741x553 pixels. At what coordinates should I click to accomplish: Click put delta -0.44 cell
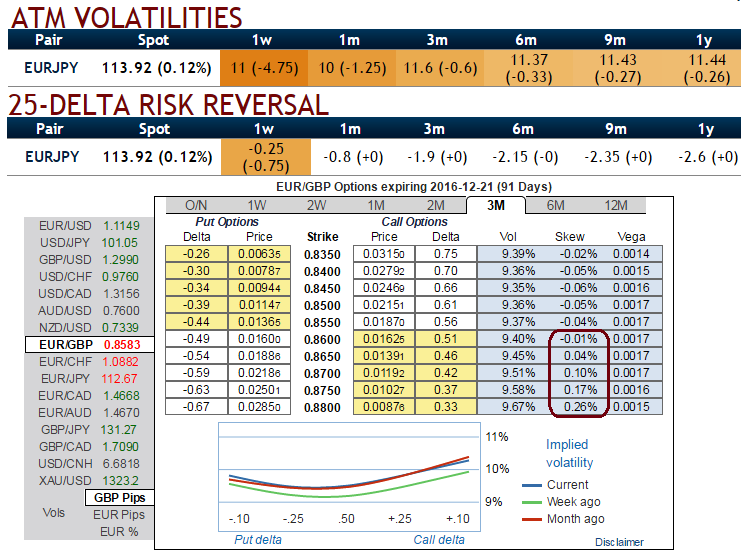pyautogui.click(x=197, y=322)
